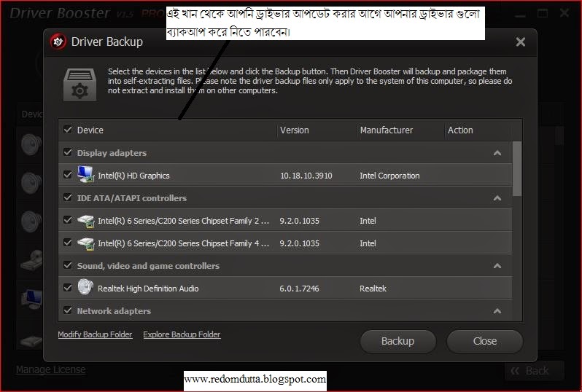This screenshot has height=392, width=582.
Task: Click the Device column header
Action: [x=90, y=130]
